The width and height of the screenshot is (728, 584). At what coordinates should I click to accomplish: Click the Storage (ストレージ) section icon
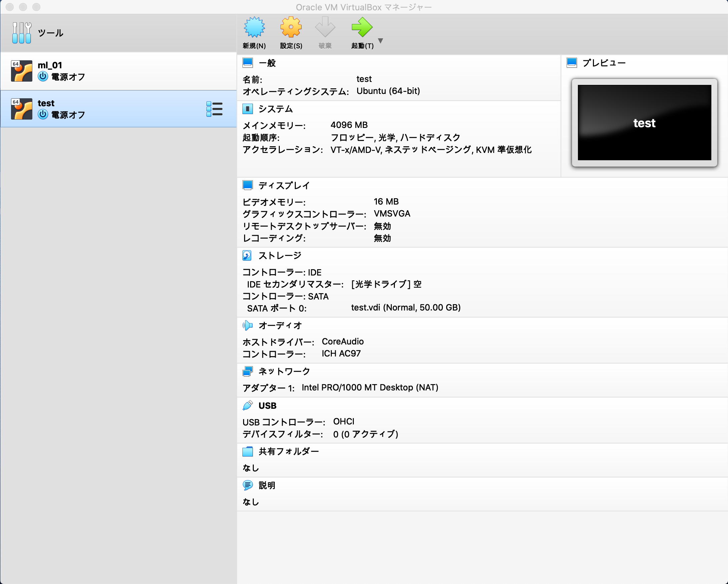point(247,256)
